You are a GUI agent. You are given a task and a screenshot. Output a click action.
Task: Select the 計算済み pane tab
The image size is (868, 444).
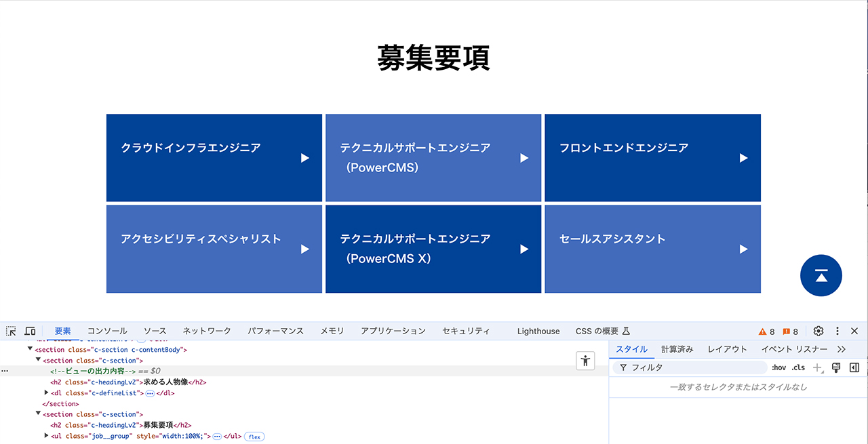point(677,349)
